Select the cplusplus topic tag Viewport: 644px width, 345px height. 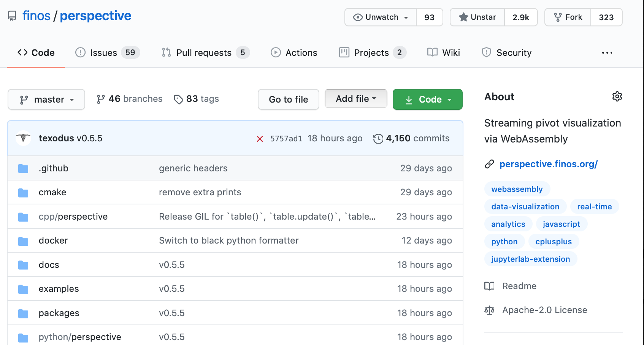coord(554,242)
